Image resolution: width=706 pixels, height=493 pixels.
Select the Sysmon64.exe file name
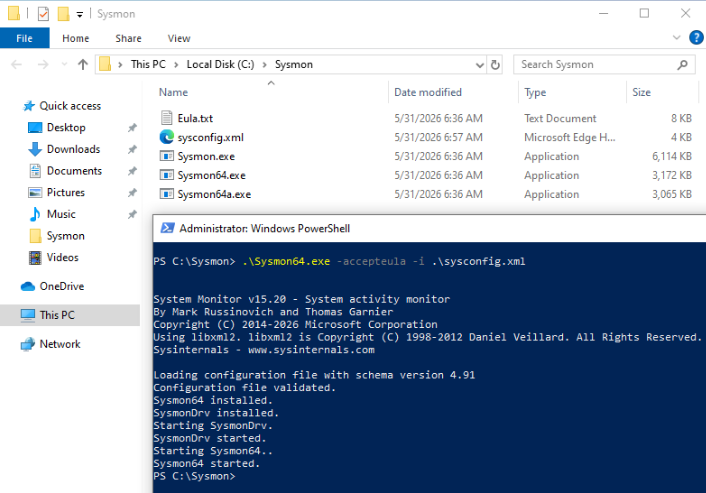point(211,175)
